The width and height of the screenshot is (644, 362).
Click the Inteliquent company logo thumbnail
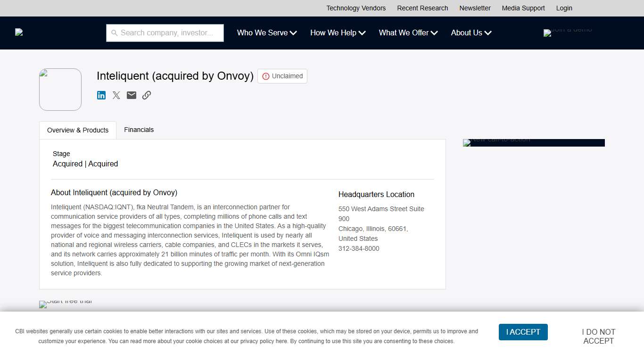[60, 89]
